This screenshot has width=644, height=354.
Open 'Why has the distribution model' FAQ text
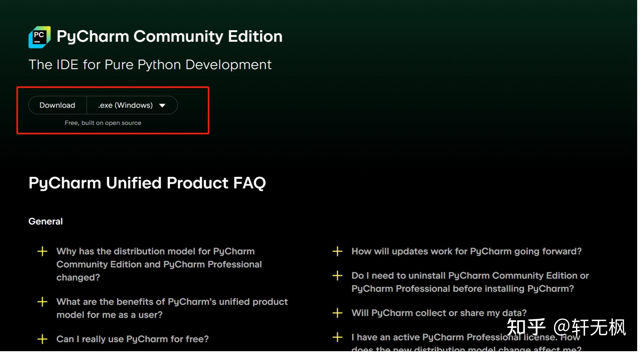pyautogui.click(x=159, y=264)
